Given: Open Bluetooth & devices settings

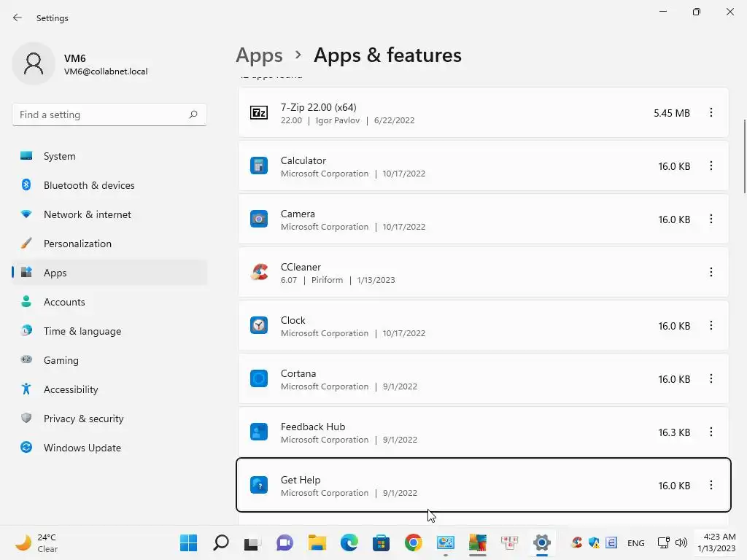Looking at the screenshot, I should (109, 185).
